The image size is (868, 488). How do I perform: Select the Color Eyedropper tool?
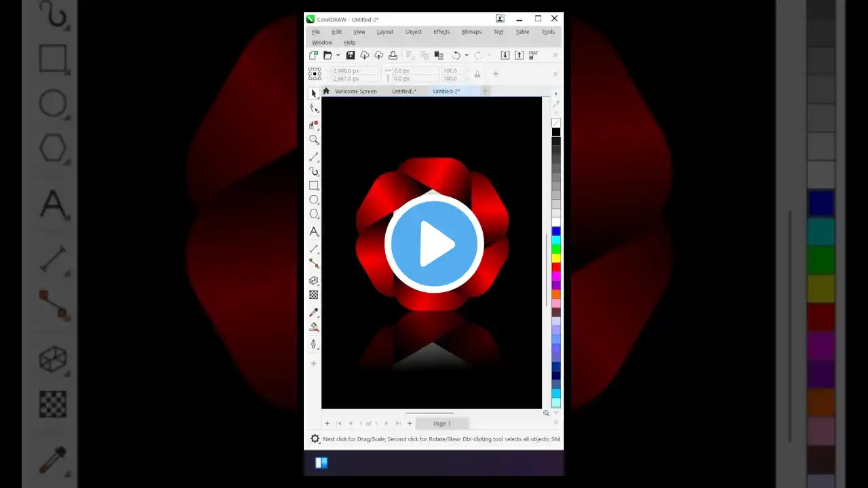click(314, 312)
